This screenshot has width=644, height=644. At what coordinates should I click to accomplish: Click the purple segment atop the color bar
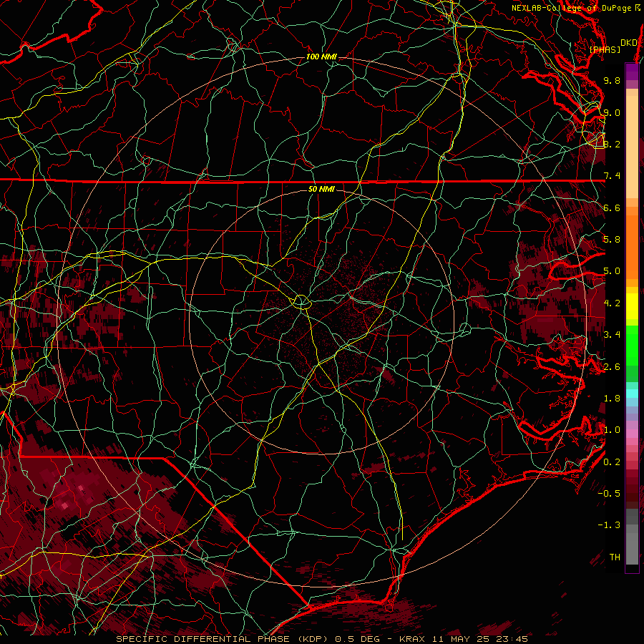(632, 72)
